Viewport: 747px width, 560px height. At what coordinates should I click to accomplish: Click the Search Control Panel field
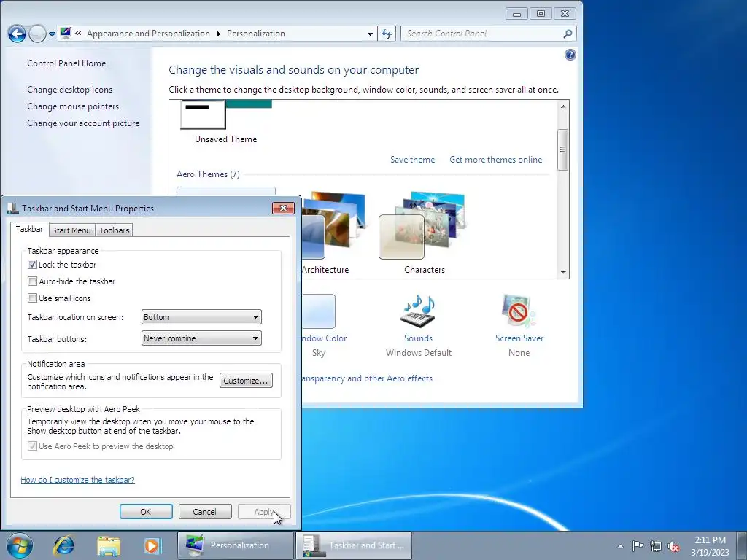[x=481, y=34]
